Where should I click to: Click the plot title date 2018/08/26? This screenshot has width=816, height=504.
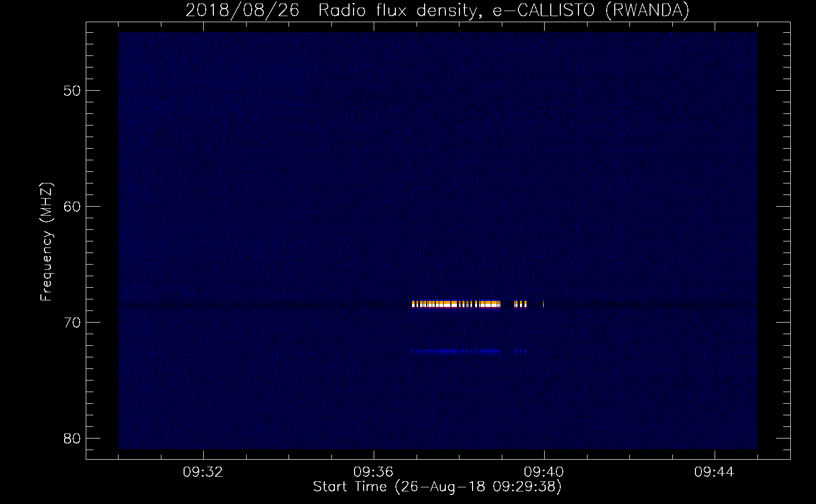click(242, 10)
